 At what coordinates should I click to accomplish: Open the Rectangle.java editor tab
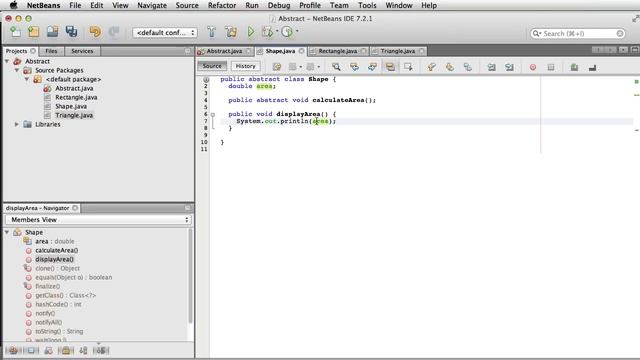coord(338,51)
